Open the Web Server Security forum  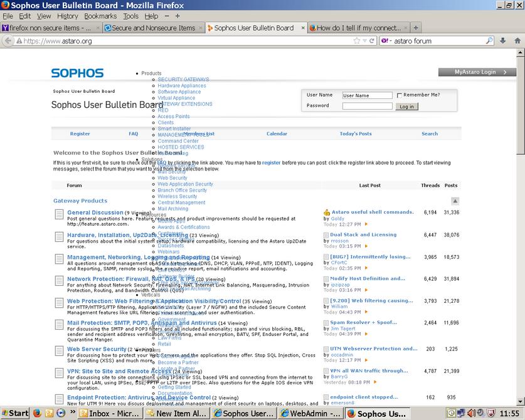[97, 349]
